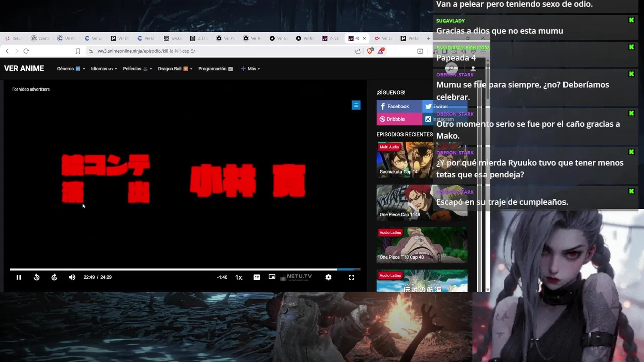The height and width of the screenshot is (362, 644).
Task: Click green K badge on Ryuuko message
Action: 631,152
